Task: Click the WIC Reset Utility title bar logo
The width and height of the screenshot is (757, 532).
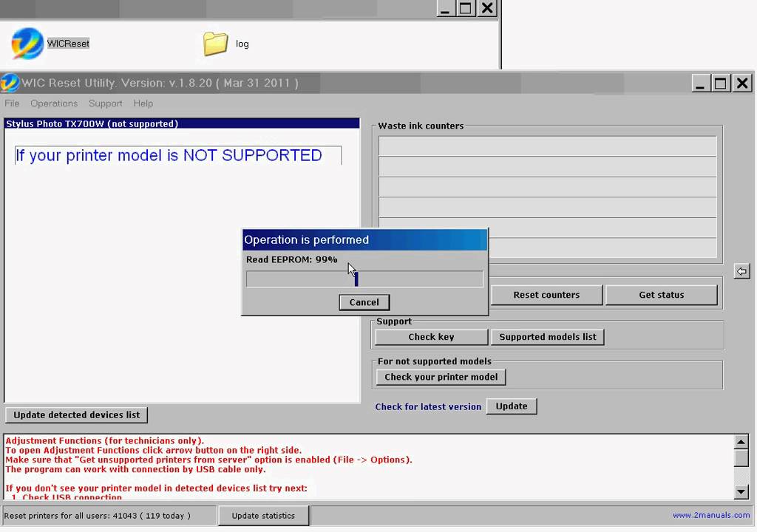Action: 10,83
